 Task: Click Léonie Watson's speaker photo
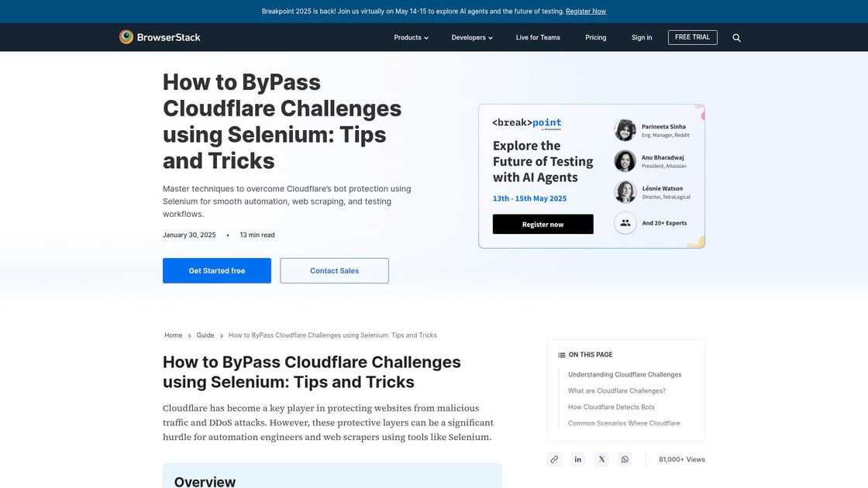pyautogui.click(x=625, y=192)
